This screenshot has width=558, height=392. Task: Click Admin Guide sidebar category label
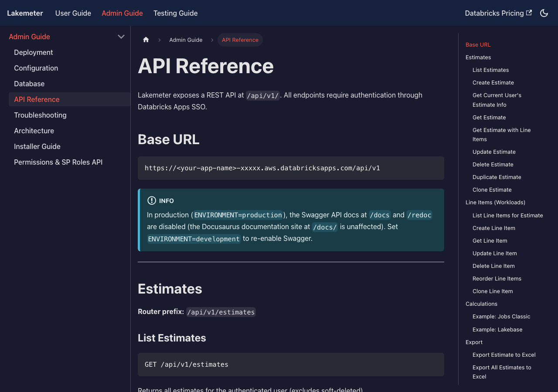[x=29, y=37]
